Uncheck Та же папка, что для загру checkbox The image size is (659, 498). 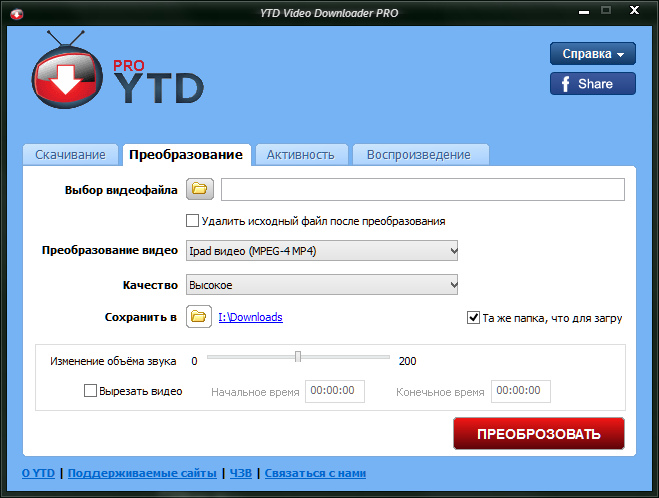[473, 317]
